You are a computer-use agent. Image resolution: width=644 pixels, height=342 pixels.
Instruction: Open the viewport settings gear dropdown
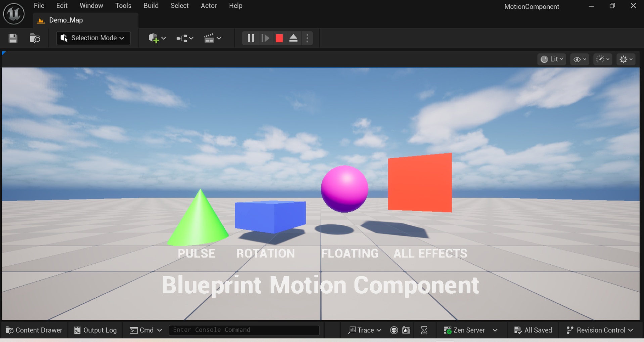tap(626, 59)
